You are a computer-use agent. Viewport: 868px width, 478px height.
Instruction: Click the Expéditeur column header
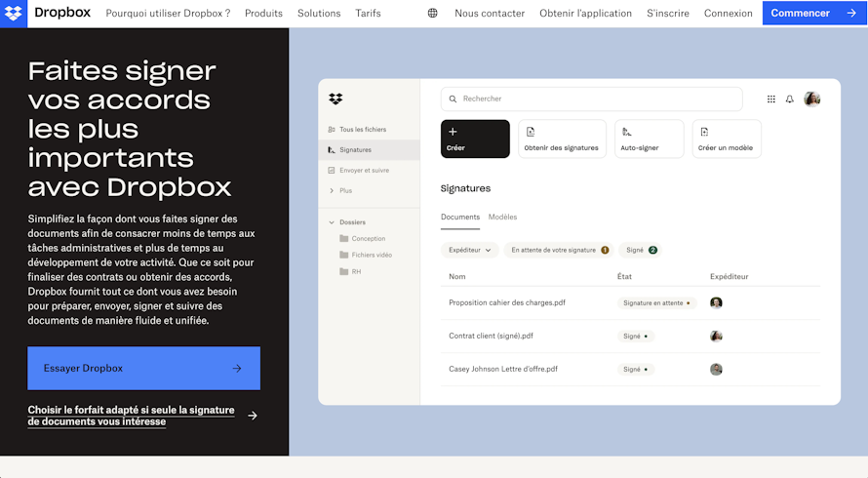(730, 276)
